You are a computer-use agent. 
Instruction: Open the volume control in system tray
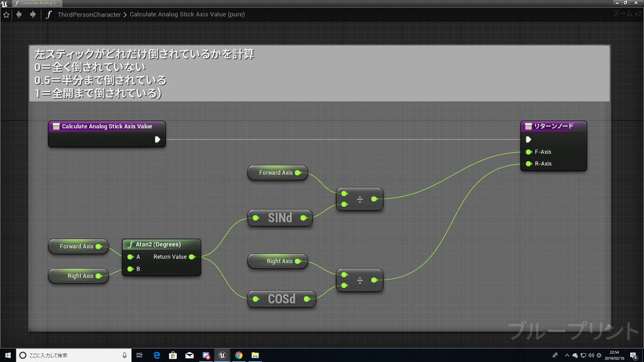click(x=591, y=356)
